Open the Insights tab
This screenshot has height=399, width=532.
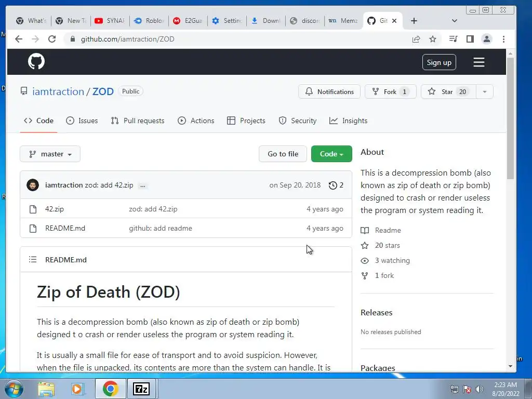tap(349, 121)
